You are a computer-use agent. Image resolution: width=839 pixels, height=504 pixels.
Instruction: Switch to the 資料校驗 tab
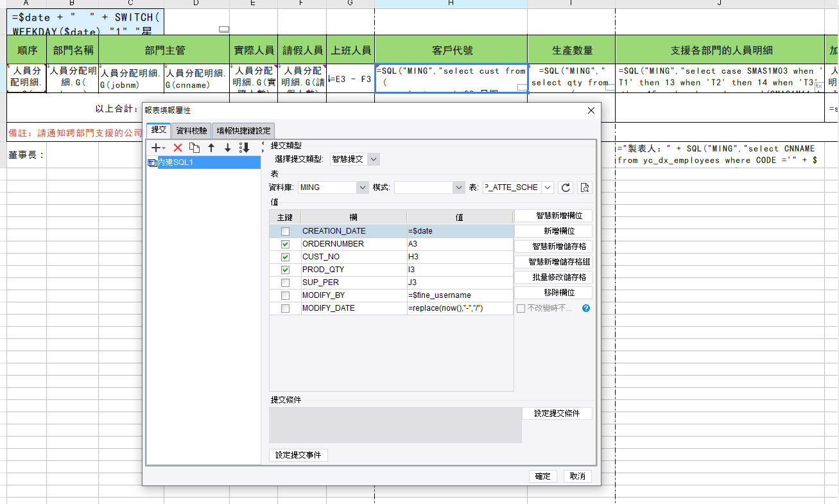tap(191, 130)
